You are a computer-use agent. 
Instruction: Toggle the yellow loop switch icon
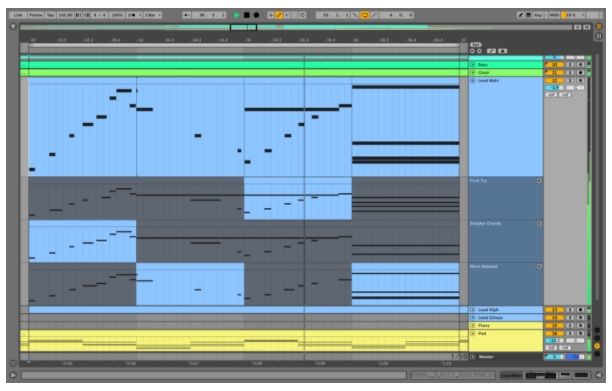[365, 15]
